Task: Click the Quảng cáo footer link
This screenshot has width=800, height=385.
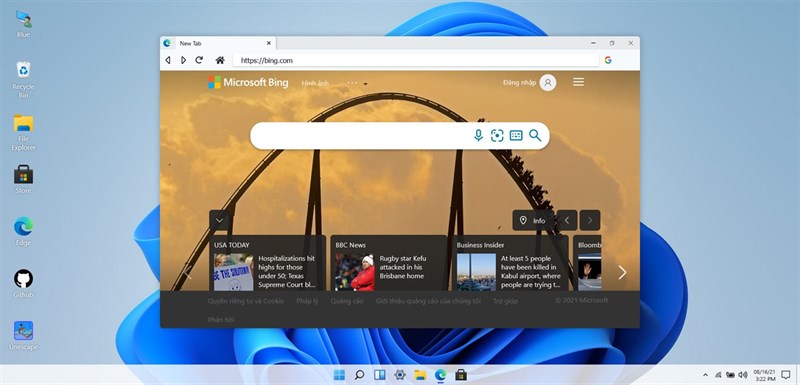Action: click(x=347, y=301)
